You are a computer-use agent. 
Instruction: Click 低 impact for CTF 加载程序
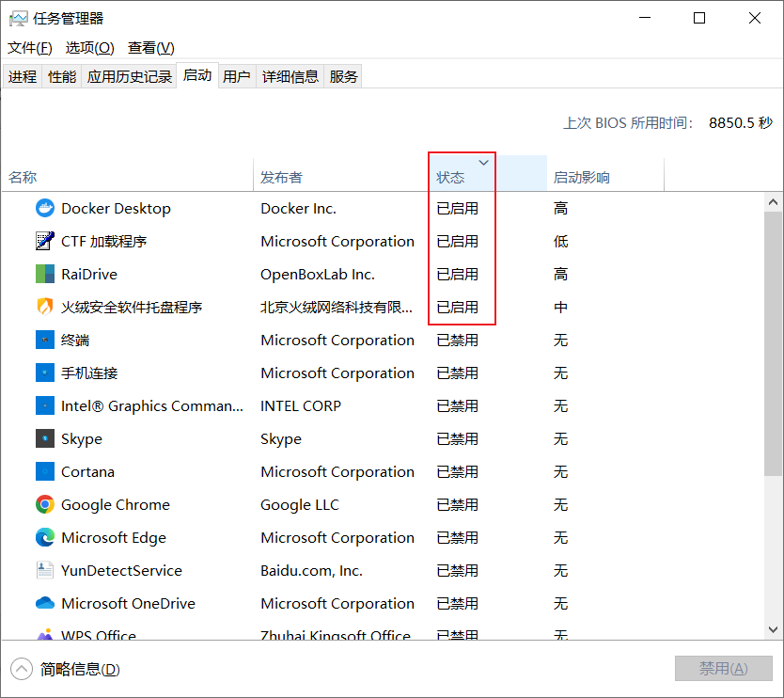click(x=560, y=241)
